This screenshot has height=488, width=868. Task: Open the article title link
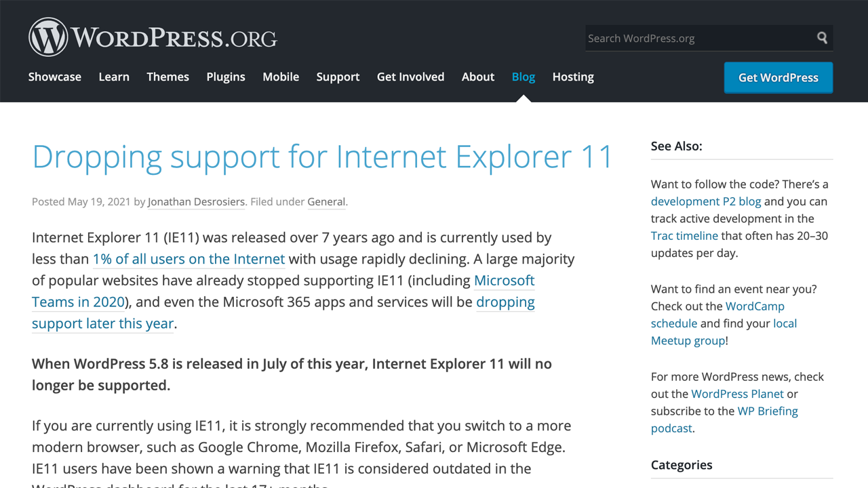(322, 157)
